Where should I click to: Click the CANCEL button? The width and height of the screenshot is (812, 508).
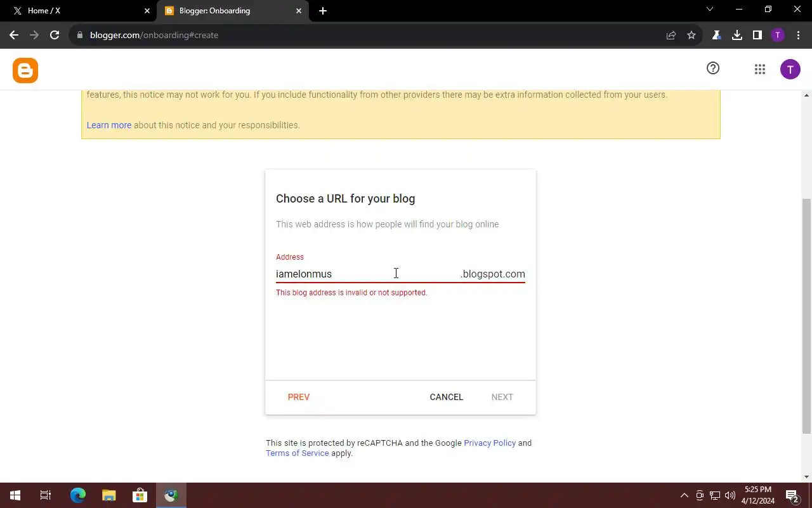pos(447,397)
